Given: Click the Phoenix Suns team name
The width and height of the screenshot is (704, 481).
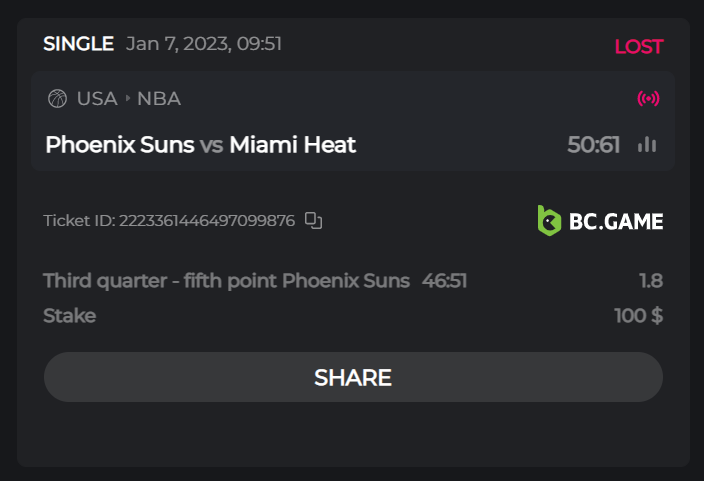Looking at the screenshot, I should click(x=120, y=145).
